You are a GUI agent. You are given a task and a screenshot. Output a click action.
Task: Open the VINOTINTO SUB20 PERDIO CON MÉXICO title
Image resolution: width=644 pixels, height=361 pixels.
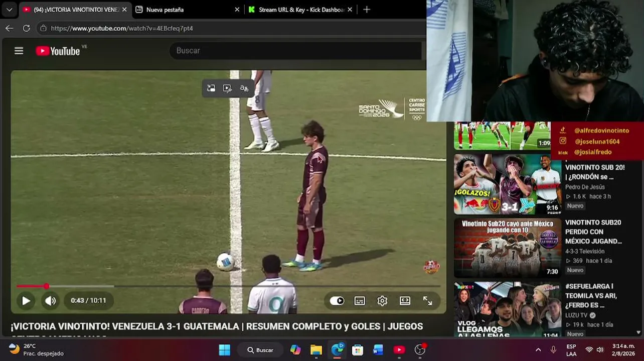pyautogui.click(x=594, y=232)
